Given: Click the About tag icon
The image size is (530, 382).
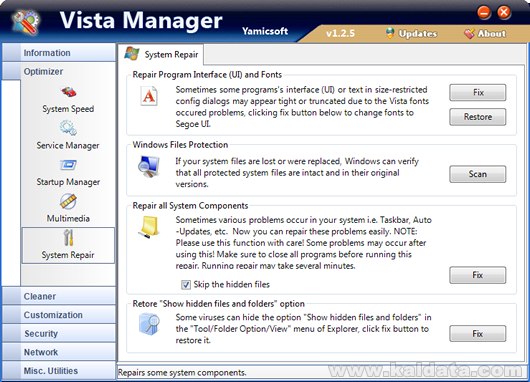Looking at the screenshot, I should [x=469, y=33].
